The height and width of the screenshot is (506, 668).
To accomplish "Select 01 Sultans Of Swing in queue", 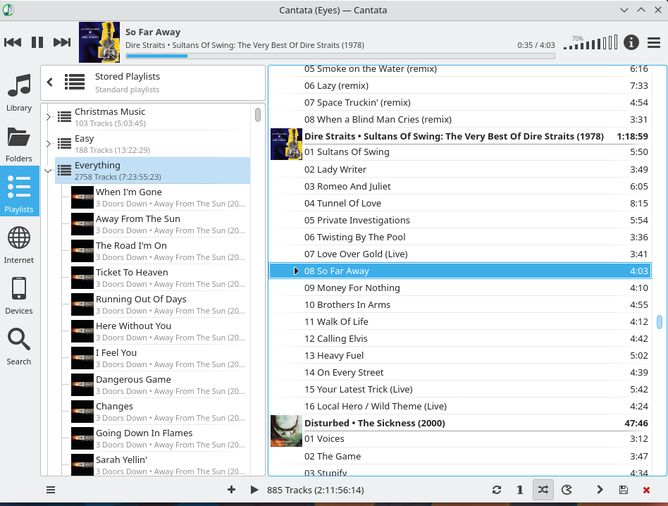I will [460, 152].
